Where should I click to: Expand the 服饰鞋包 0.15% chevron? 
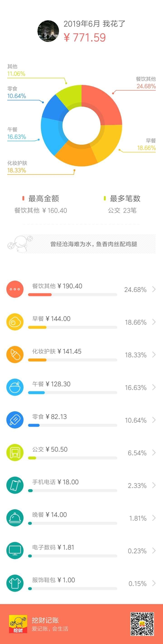click(x=154, y=583)
